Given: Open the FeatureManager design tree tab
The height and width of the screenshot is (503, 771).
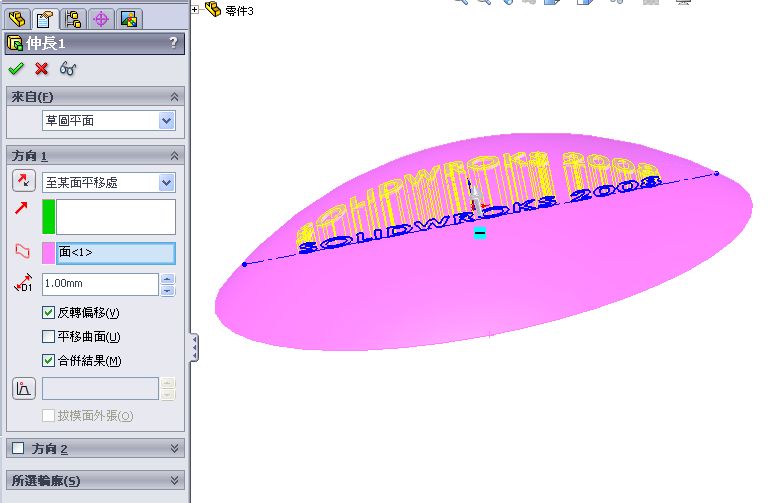Looking at the screenshot, I should pyautogui.click(x=17, y=19).
